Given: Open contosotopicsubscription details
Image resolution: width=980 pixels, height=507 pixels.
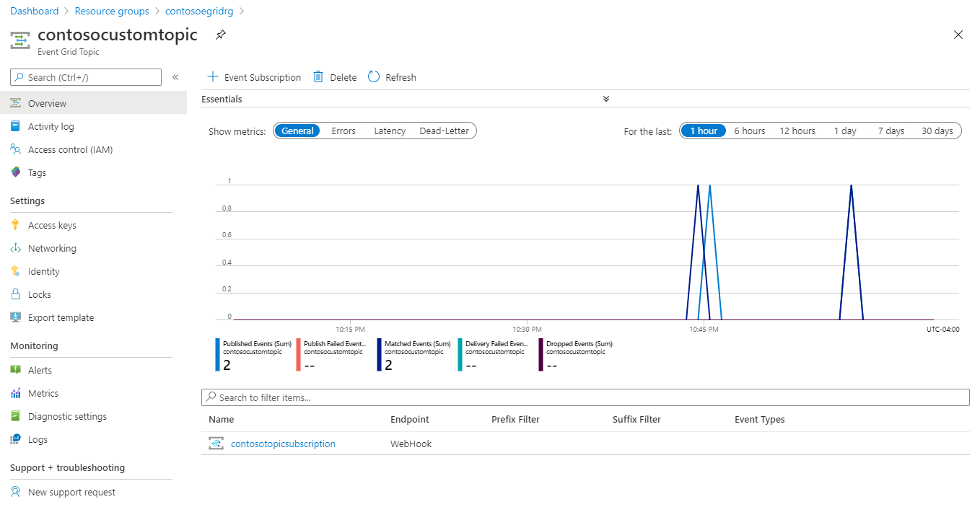Looking at the screenshot, I should pyautogui.click(x=283, y=443).
